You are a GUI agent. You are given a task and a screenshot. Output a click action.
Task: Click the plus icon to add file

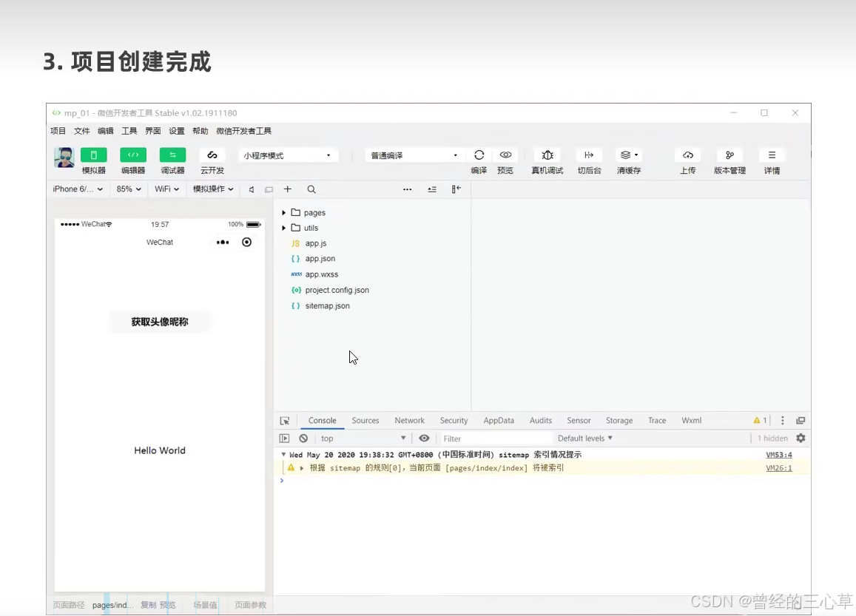[287, 189]
